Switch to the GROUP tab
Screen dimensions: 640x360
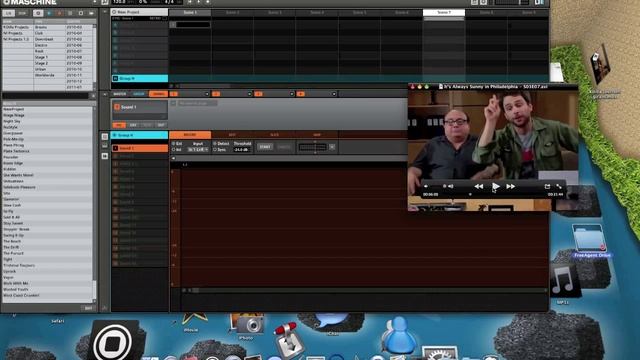tap(139, 94)
